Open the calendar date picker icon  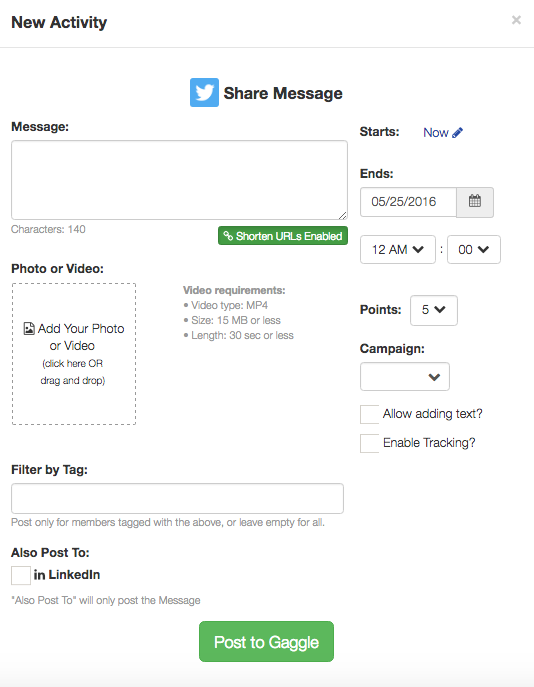(475, 202)
